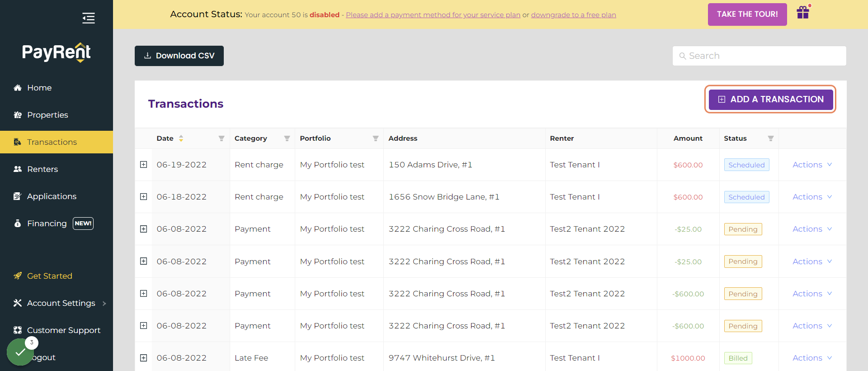Screen dimensions: 868x371
Task: Open Actions dropdown for 1656 Snow Bridge Lane
Action: click(812, 197)
